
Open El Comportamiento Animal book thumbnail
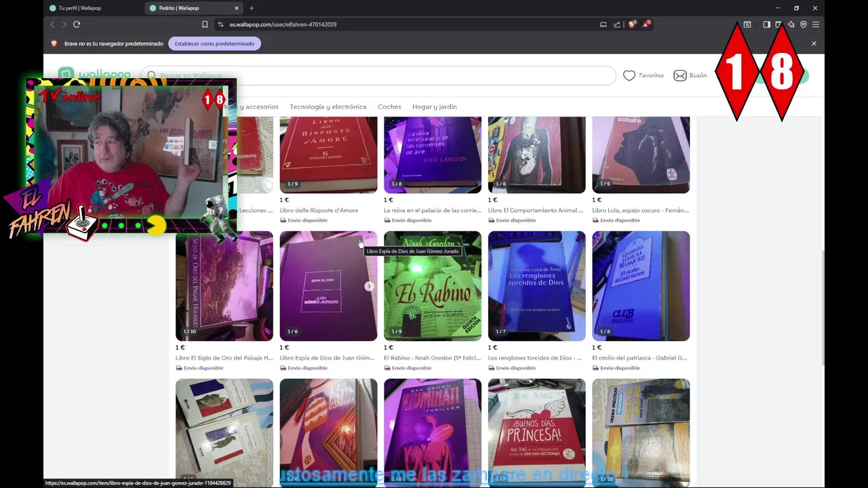click(x=536, y=155)
